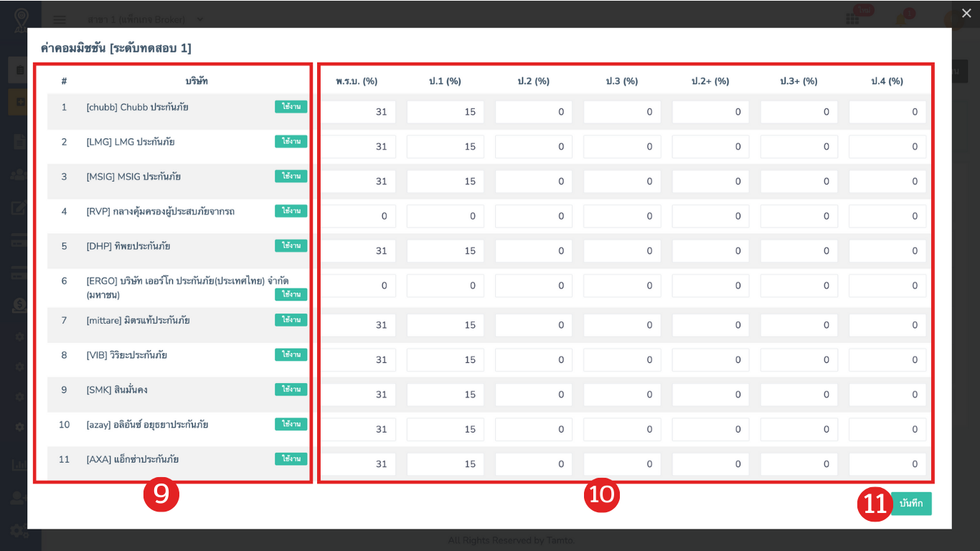Edit the พ.ร.บ. (%) field for LMG
This screenshot has height=551, width=980.
point(358,146)
